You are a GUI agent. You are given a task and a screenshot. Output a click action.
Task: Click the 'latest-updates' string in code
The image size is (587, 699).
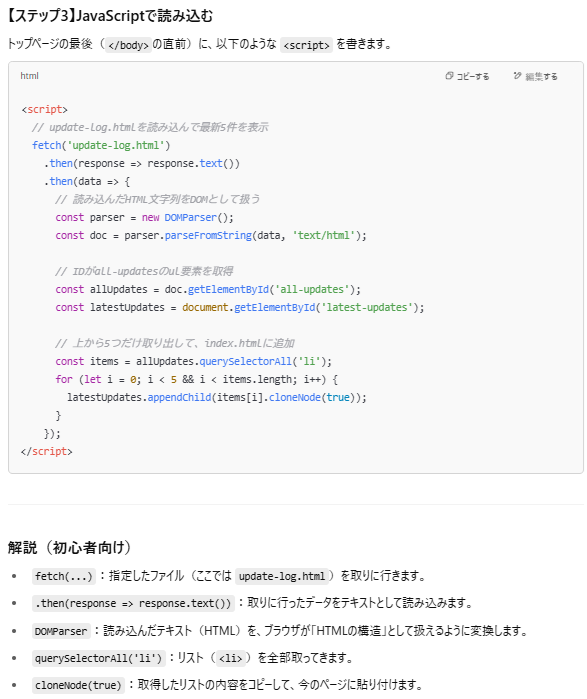(x=367, y=308)
